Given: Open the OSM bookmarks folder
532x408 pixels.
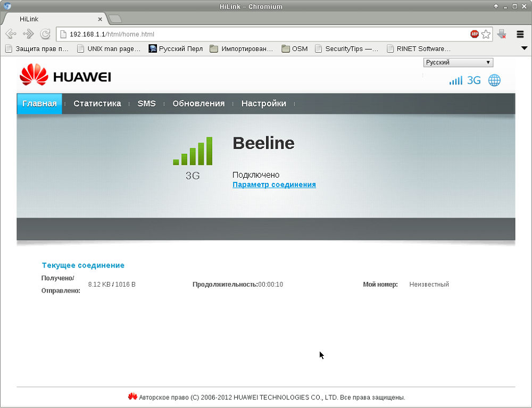Looking at the screenshot, I should point(295,48).
